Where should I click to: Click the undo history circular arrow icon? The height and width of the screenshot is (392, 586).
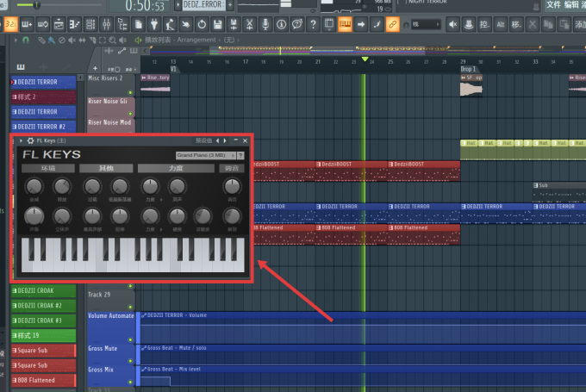point(202,25)
